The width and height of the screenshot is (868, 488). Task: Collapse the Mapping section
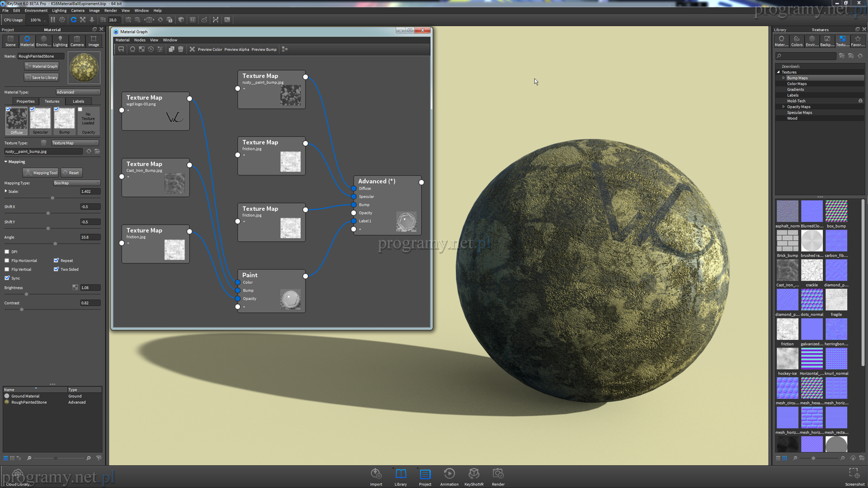6,162
